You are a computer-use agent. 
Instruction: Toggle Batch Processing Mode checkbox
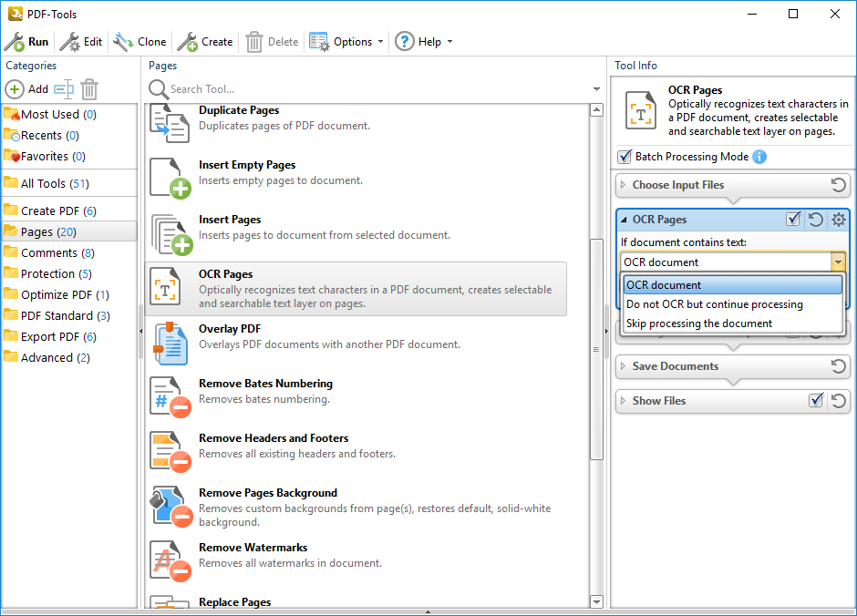point(625,157)
